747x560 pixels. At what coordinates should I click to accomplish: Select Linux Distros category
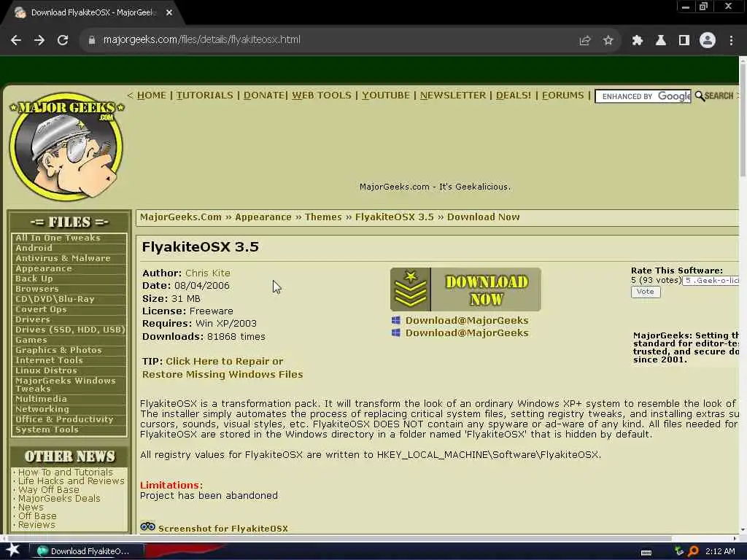pos(46,370)
